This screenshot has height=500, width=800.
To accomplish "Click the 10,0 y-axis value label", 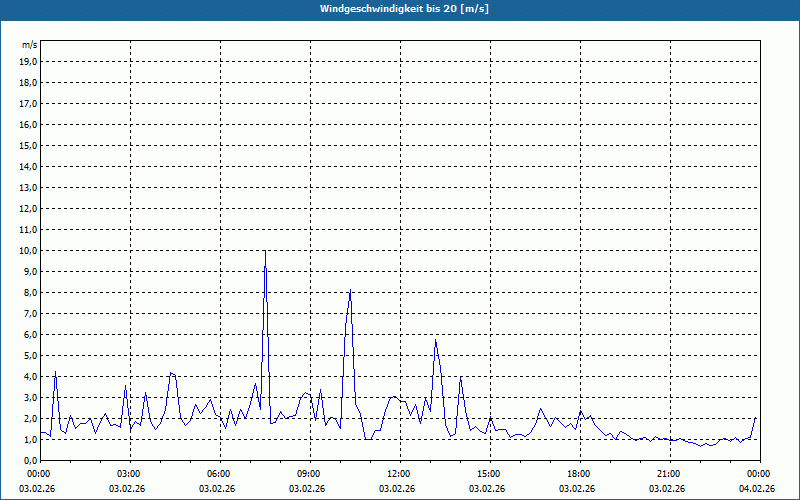I will click(x=27, y=250).
